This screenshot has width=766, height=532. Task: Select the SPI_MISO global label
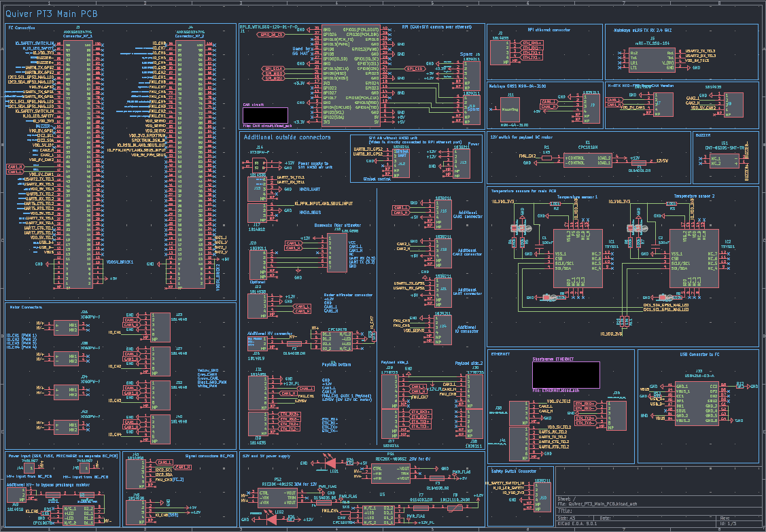pos(273,74)
